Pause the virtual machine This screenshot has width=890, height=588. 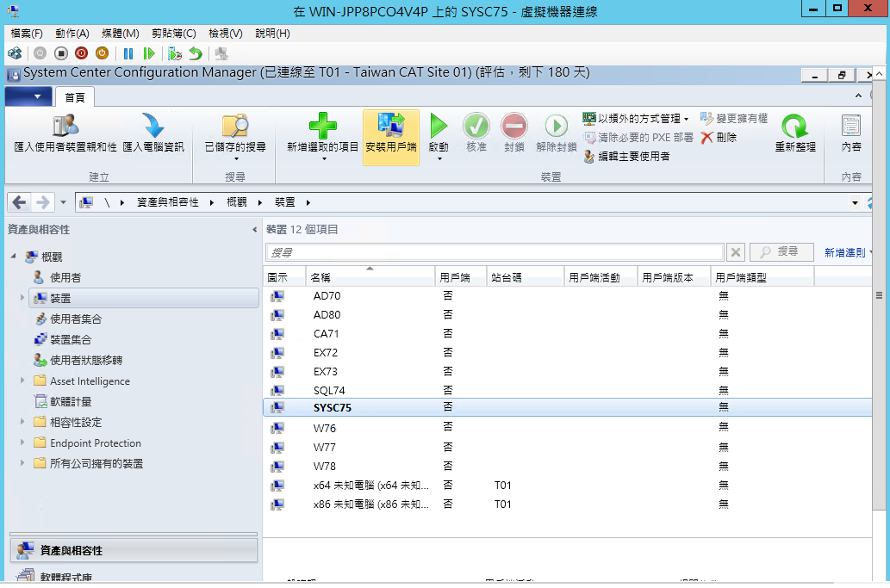[128, 53]
